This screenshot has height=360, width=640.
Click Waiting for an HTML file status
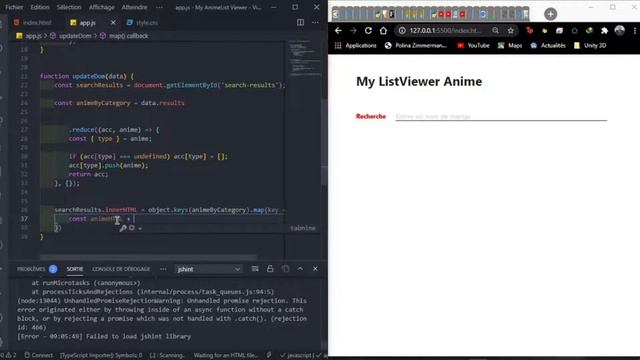point(225,356)
